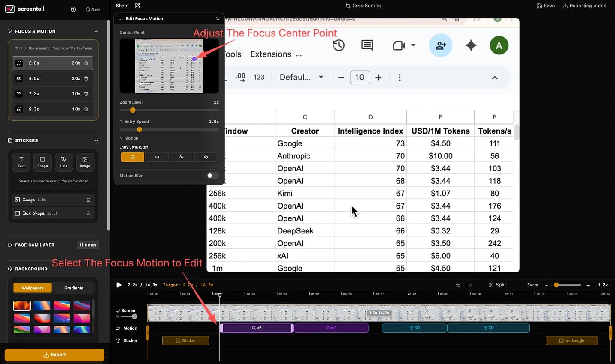The width and height of the screenshot is (615, 364).
Task: Collapse the Stickers section
Action: click(96, 140)
